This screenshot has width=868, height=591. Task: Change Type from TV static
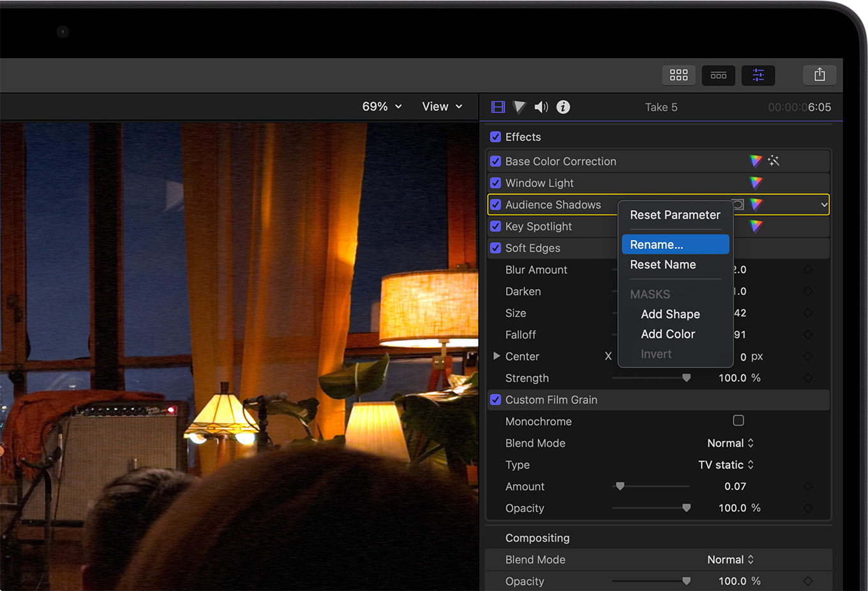coord(726,465)
